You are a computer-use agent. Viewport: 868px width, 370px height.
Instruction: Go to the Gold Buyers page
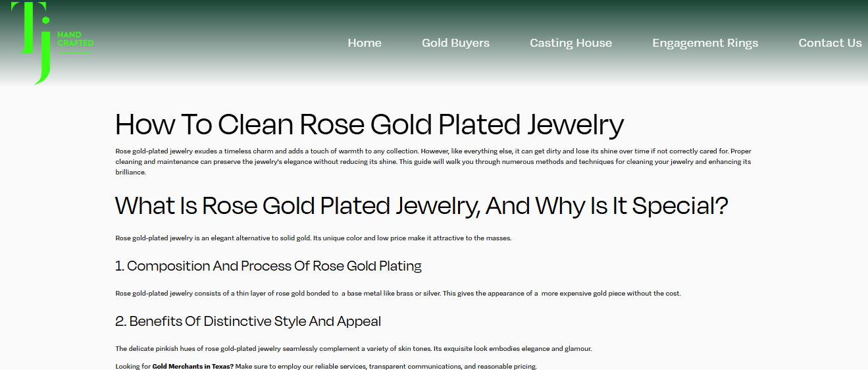coord(455,43)
